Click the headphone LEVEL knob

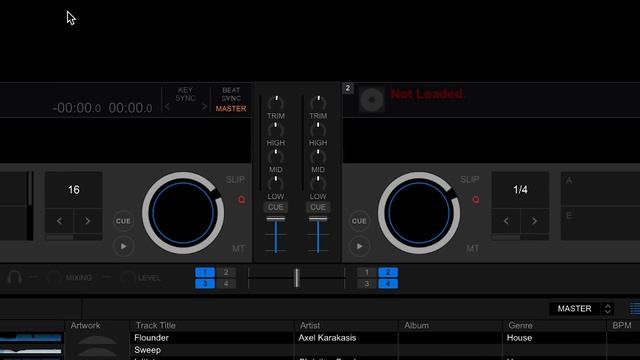tap(128, 278)
